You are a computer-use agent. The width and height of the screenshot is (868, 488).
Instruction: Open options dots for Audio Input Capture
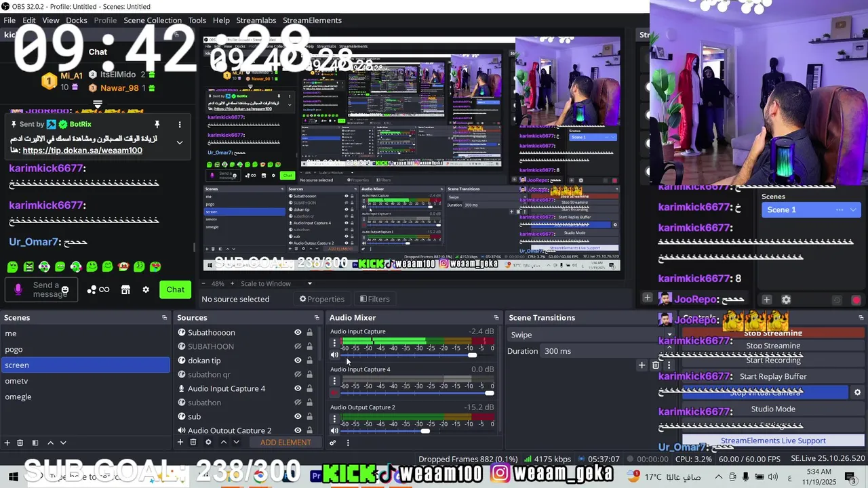334,343
